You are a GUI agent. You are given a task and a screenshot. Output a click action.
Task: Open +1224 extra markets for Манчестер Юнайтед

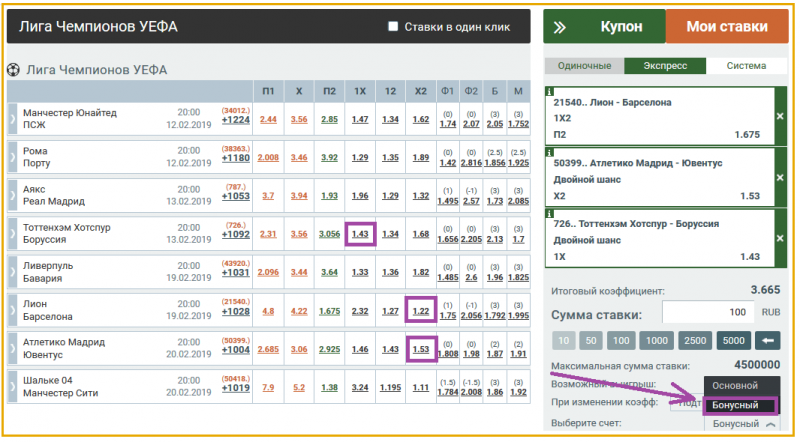(x=236, y=120)
